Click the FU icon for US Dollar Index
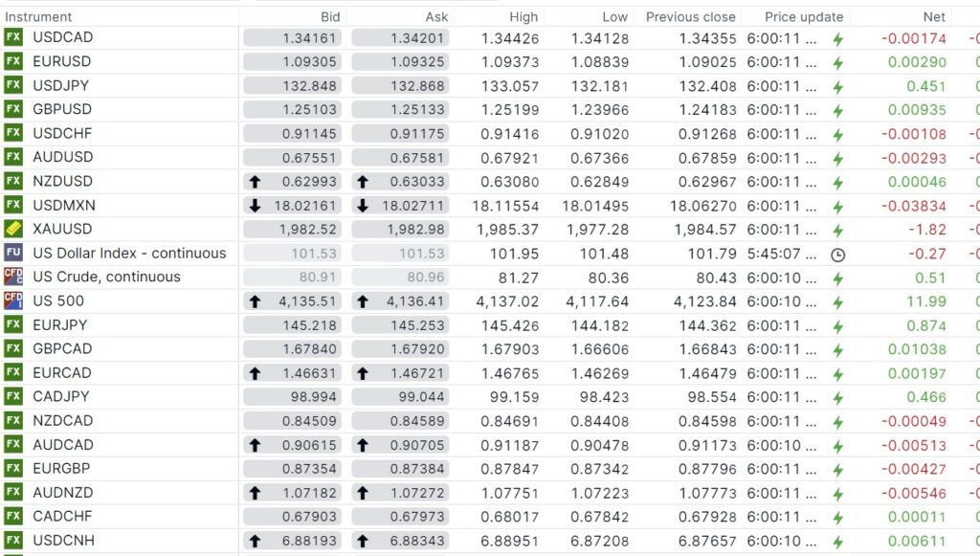The height and width of the screenshot is (556, 980). pyautogui.click(x=13, y=253)
